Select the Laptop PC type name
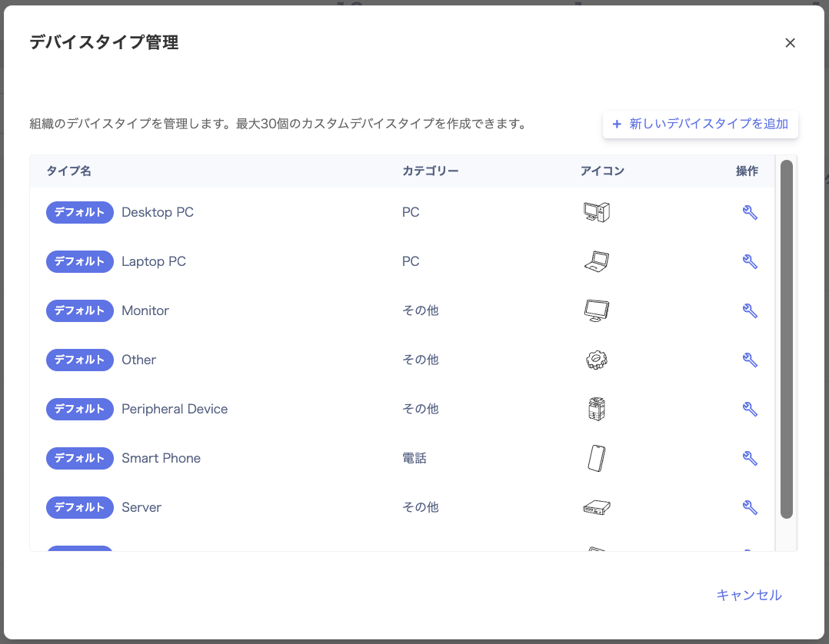The image size is (829, 644). (x=154, y=261)
